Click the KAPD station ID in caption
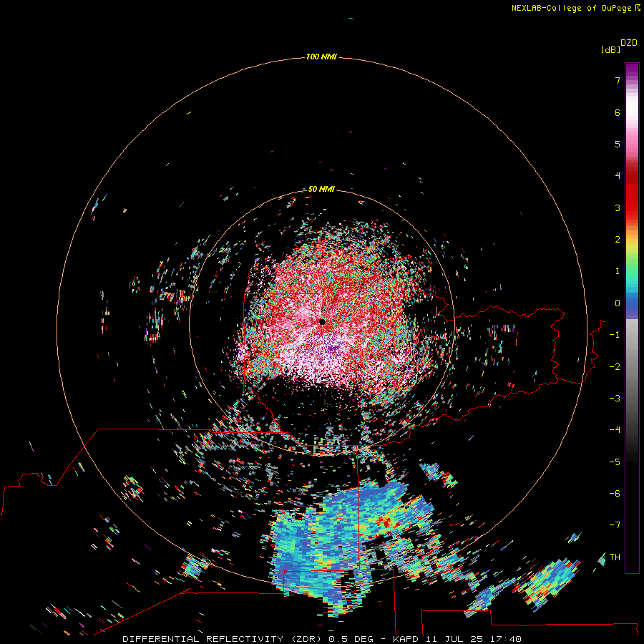 (406, 639)
